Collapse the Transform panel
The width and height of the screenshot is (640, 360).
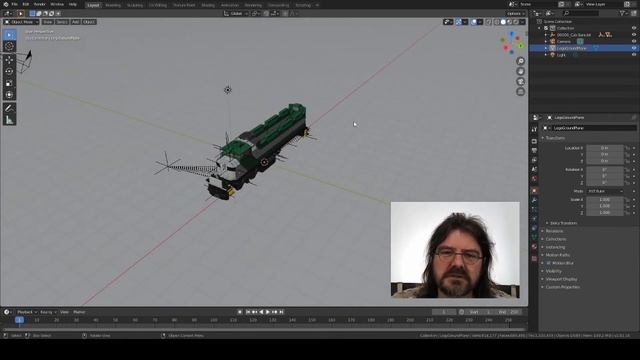point(554,138)
